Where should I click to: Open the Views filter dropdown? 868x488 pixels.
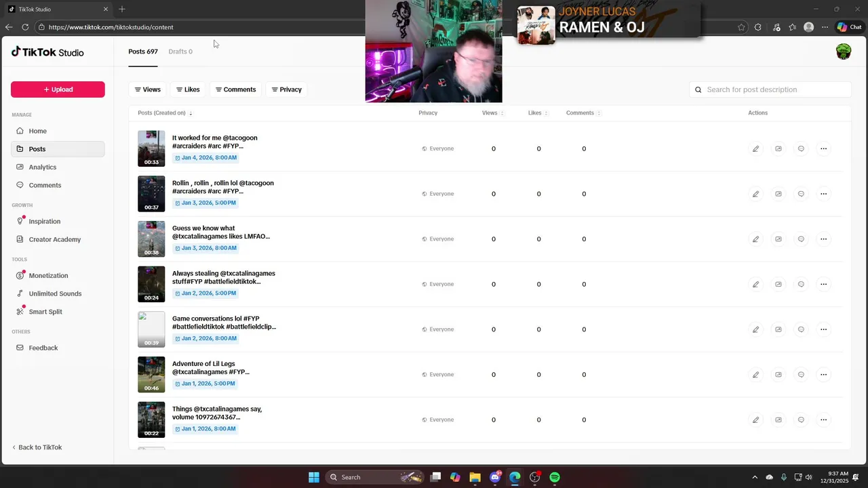pyautogui.click(x=147, y=89)
